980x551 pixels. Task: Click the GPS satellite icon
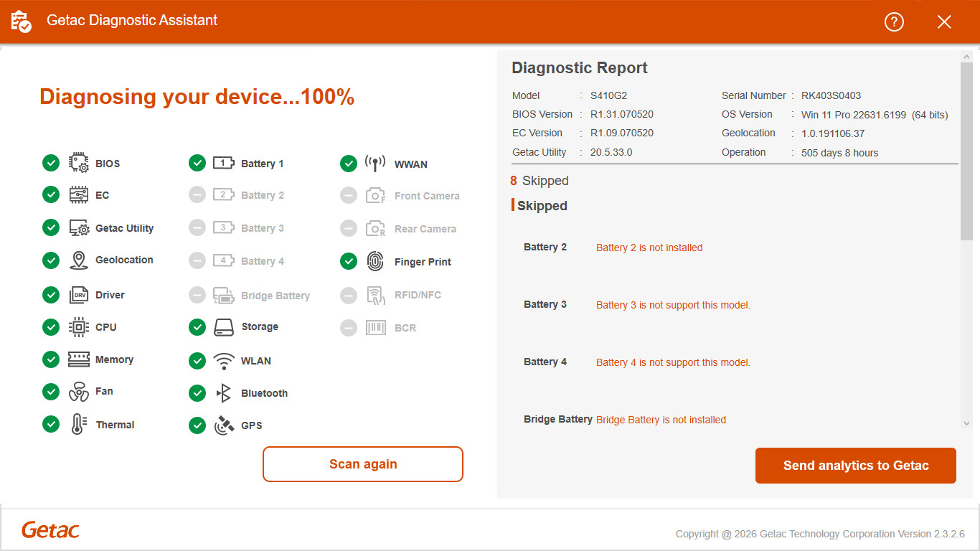click(224, 425)
